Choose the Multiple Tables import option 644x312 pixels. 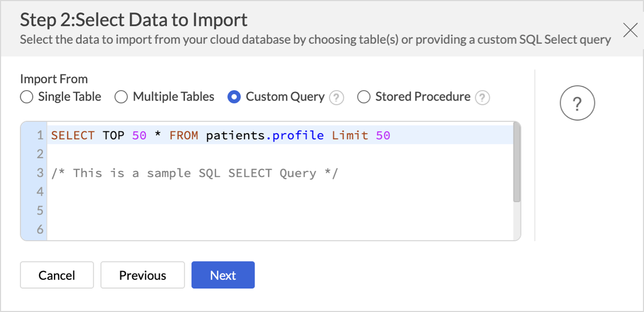(121, 97)
